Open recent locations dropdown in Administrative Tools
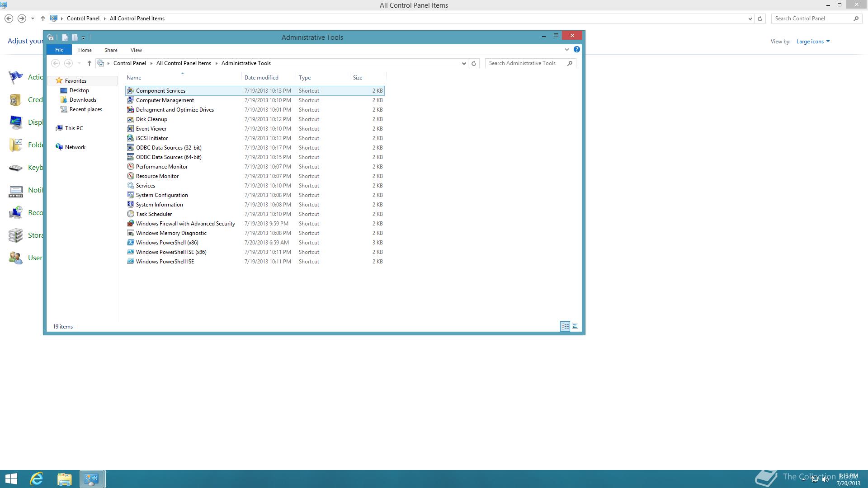 [x=79, y=63]
